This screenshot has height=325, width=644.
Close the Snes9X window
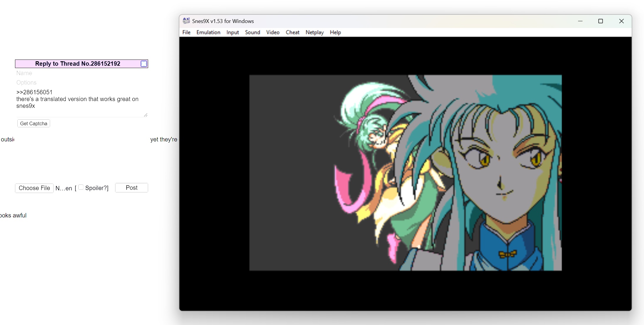621,21
